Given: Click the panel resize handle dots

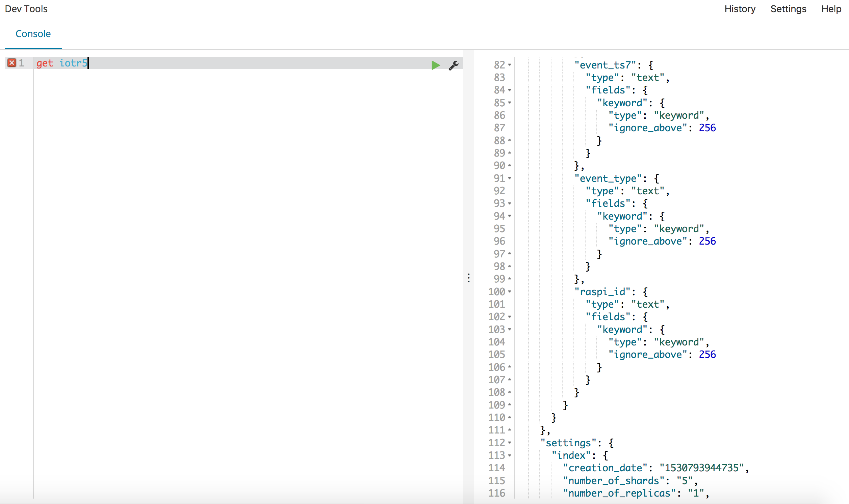Looking at the screenshot, I should coord(469,278).
